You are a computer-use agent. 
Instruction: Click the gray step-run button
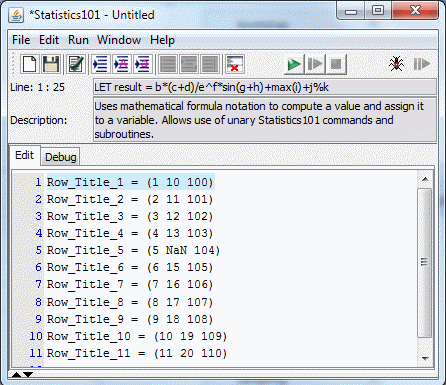[315, 64]
